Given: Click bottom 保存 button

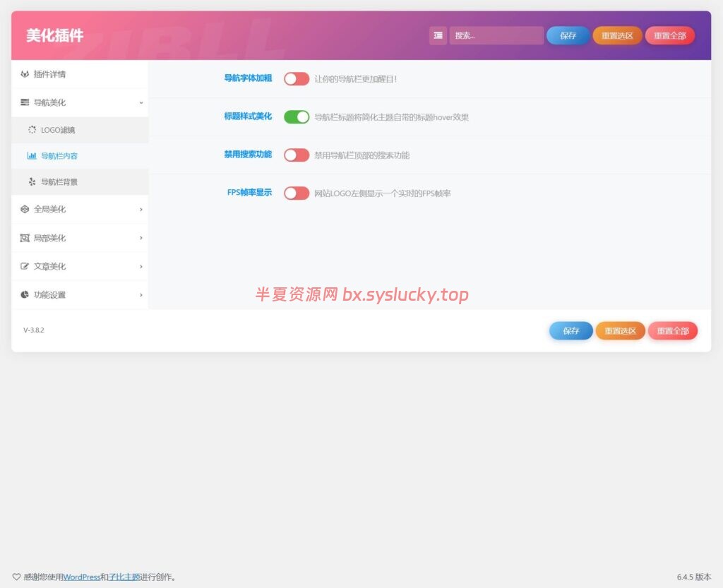Looking at the screenshot, I should coord(570,330).
